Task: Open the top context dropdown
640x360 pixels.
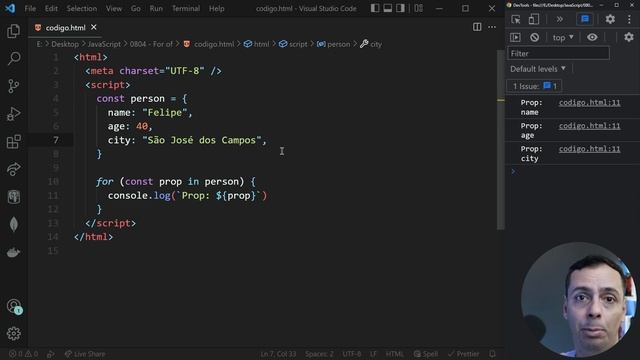Action: pos(563,38)
